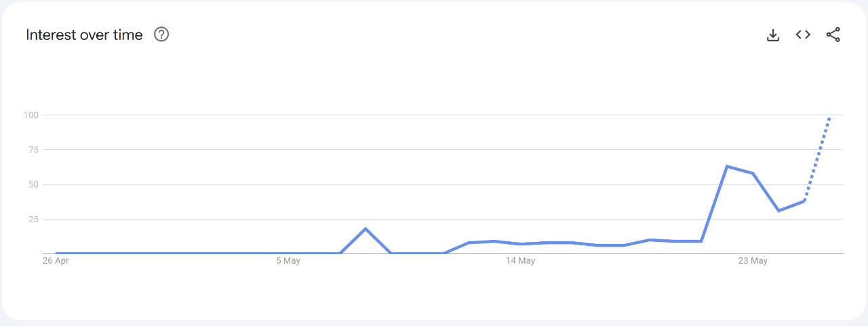Click the 50 value on the y-axis

coord(33,184)
